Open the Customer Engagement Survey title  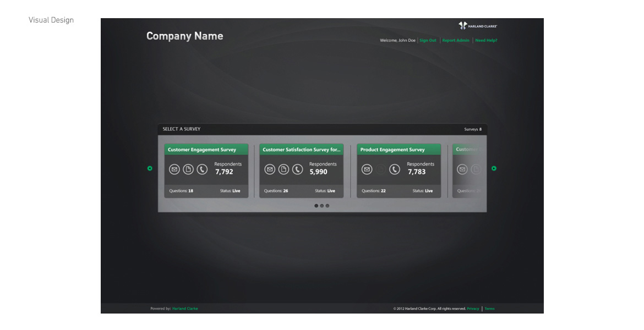point(202,150)
